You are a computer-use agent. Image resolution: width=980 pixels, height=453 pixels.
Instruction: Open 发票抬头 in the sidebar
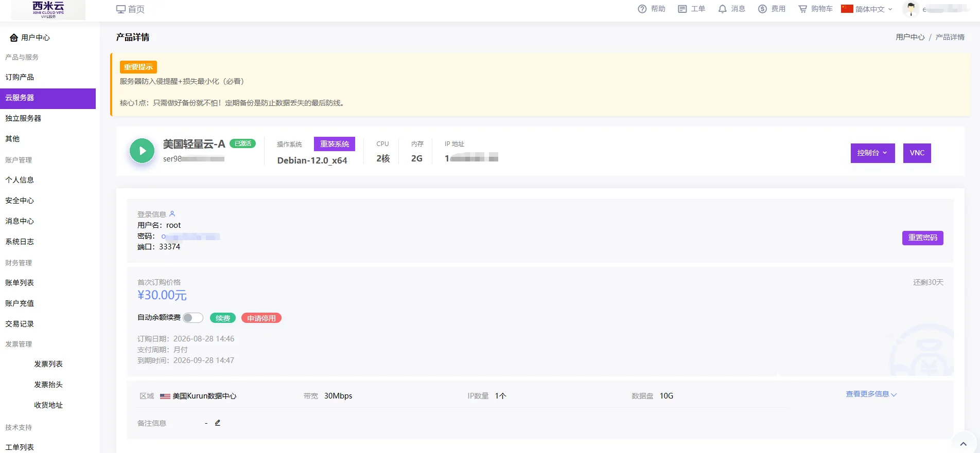(x=48, y=385)
